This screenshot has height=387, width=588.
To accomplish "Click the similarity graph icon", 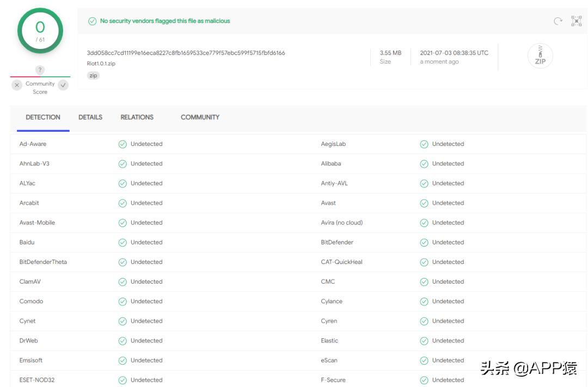I will point(576,21).
